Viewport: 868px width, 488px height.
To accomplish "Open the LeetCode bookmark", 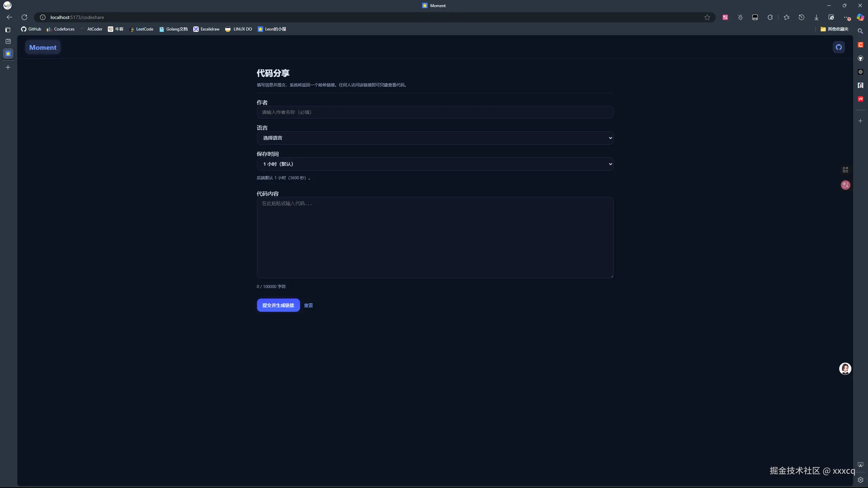I will point(141,29).
